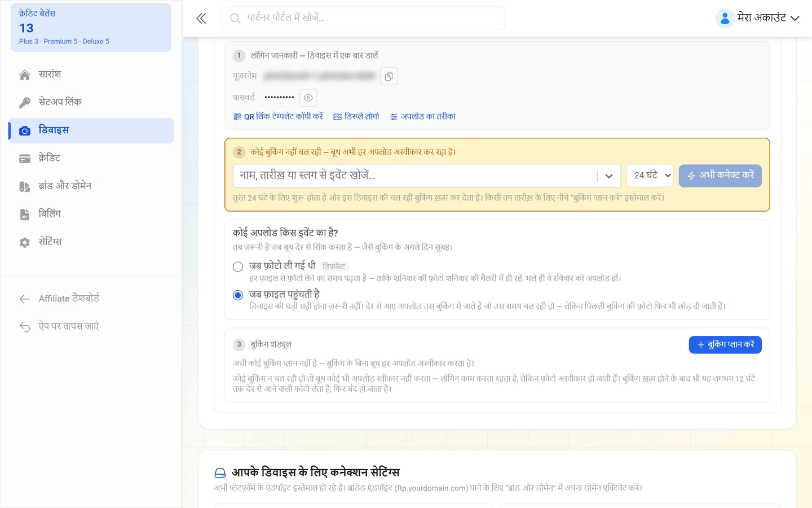Viewport: 812px width, 508px height.
Task: Click the partner portal search field
Action: [x=363, y=18]
